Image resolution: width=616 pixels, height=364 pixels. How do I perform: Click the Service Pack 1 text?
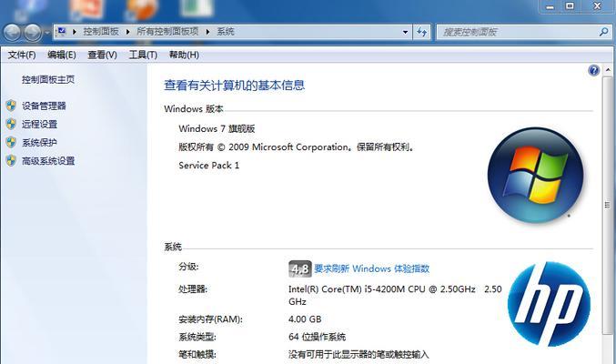[x=209, y=166]
